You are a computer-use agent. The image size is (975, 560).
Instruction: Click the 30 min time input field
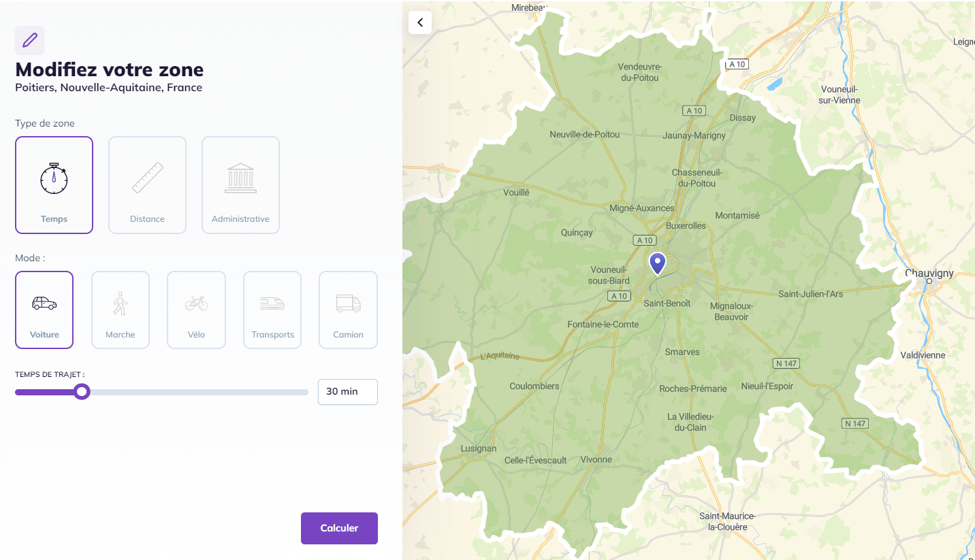point(347,392)
